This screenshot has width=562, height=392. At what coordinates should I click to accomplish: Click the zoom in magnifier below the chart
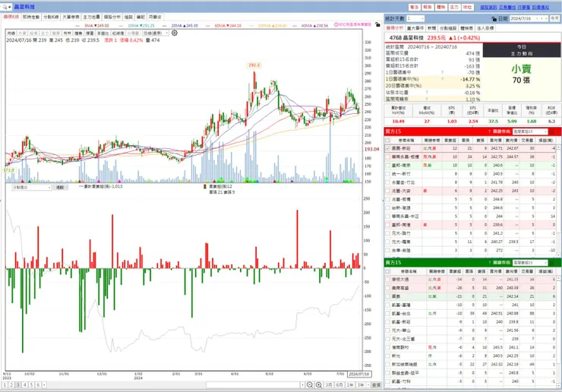[319, 385]
